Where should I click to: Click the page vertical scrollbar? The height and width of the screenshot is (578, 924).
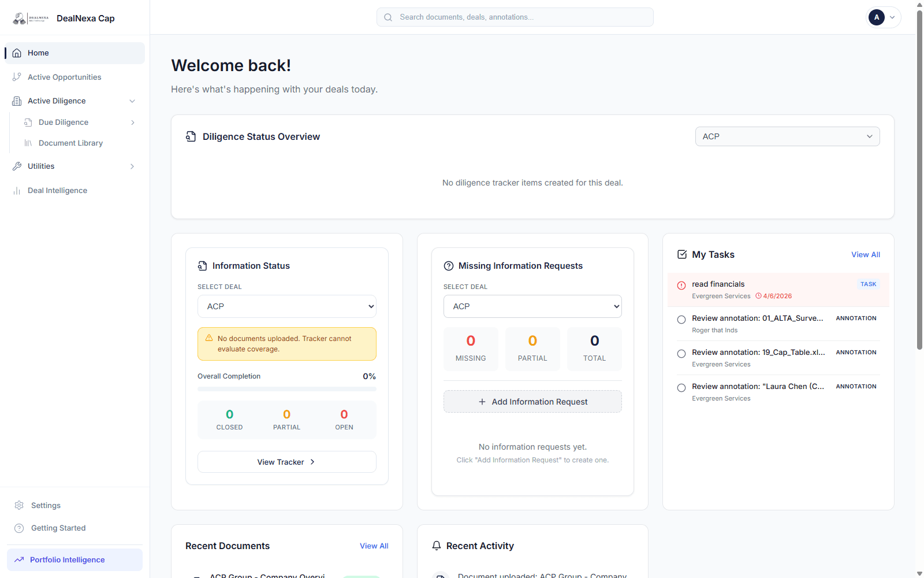click(x=919, y=179)
